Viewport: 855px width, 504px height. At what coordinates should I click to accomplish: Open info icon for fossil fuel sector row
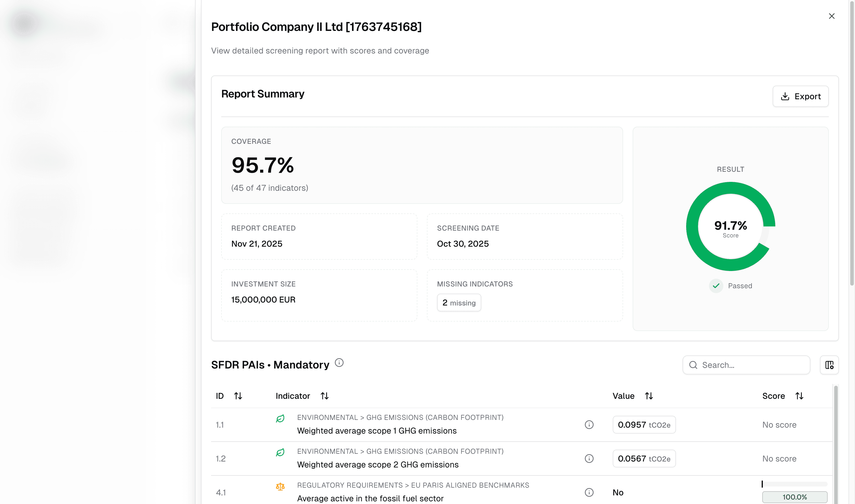[x=589, y=492]
